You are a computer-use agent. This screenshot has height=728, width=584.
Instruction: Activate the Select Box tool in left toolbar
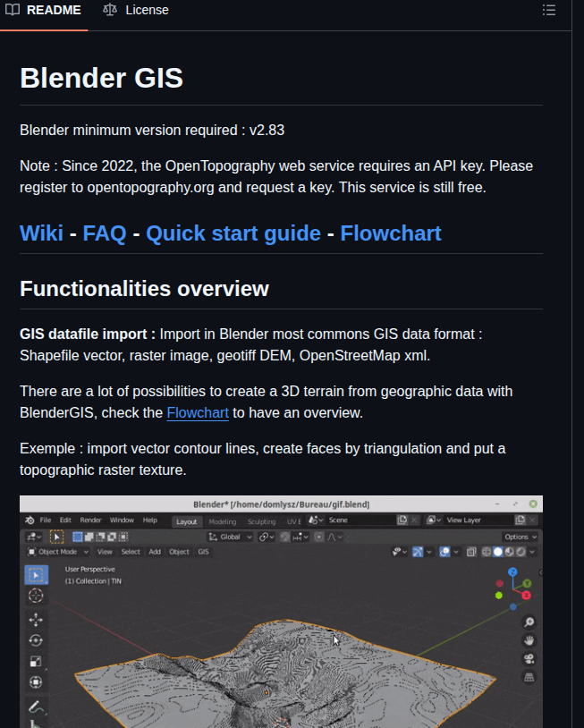click(x=36, y=575)
